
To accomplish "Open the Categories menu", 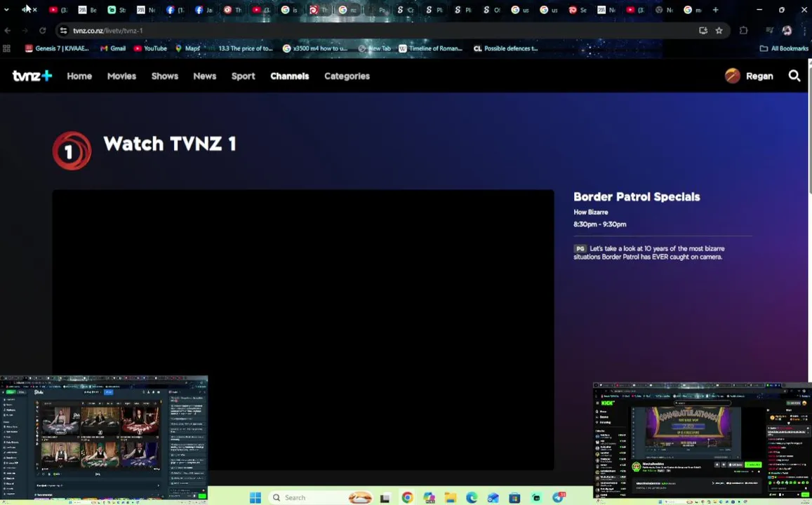I will (347, 76).
